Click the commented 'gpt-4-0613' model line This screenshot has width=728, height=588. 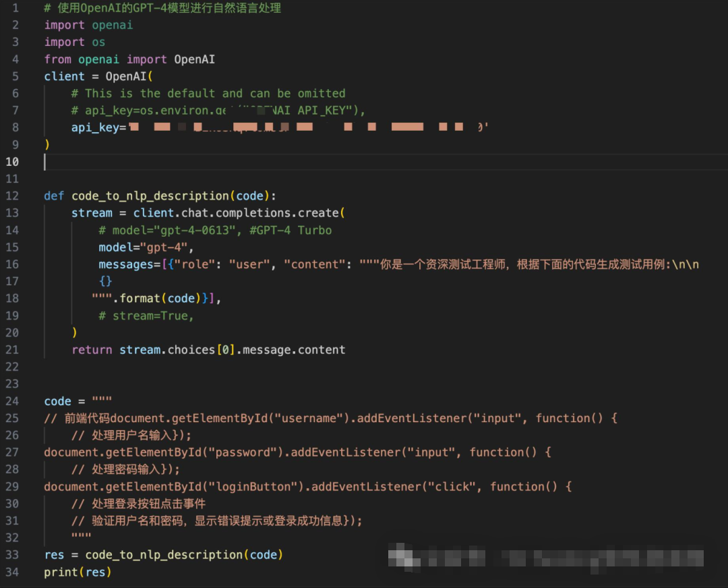tap(214, 230)
